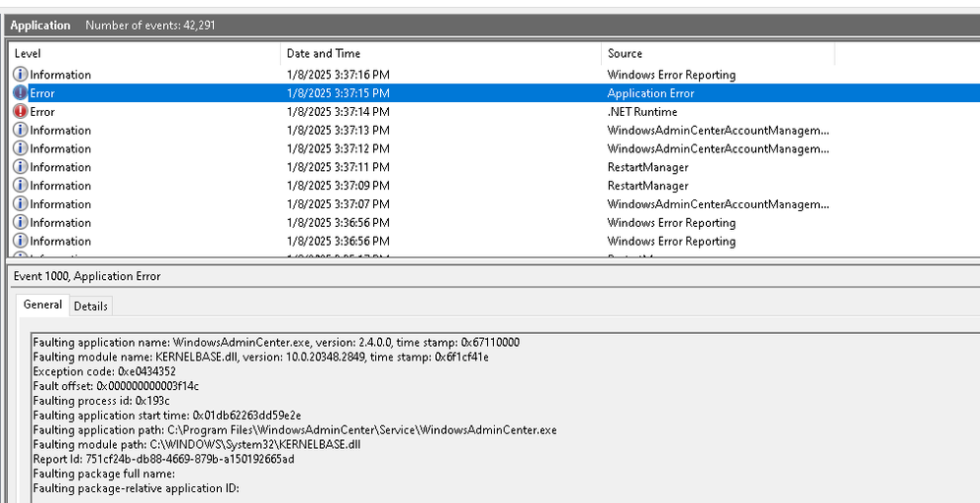Select the General tab

(42, 305)
